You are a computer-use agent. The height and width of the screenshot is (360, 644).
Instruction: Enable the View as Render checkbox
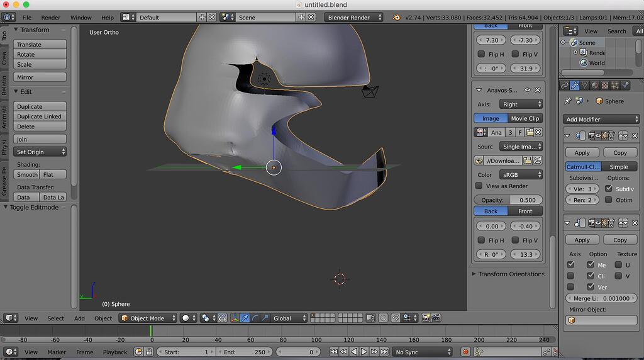pyautogui.click(x=479, y=186)
